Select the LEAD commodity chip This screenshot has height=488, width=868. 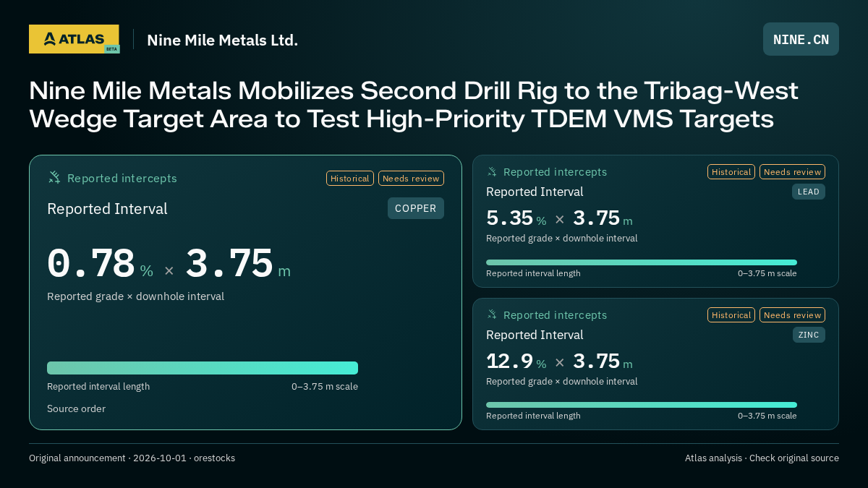(809, 192)
